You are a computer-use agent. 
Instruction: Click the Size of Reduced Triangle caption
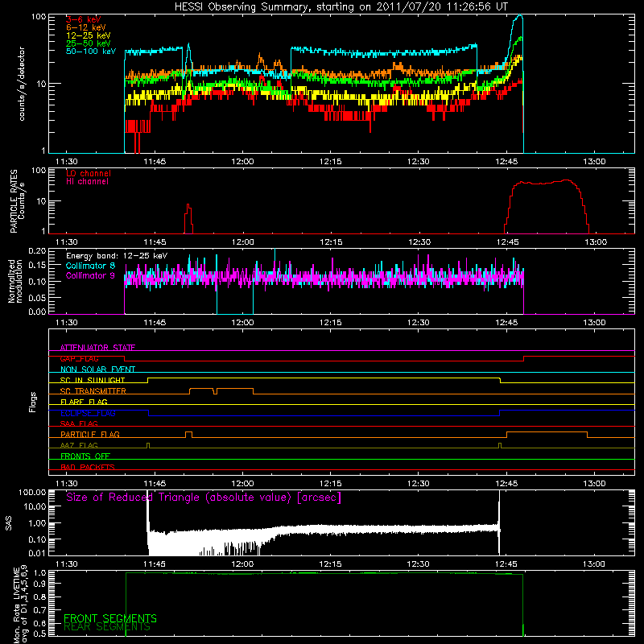coord(204,497)
